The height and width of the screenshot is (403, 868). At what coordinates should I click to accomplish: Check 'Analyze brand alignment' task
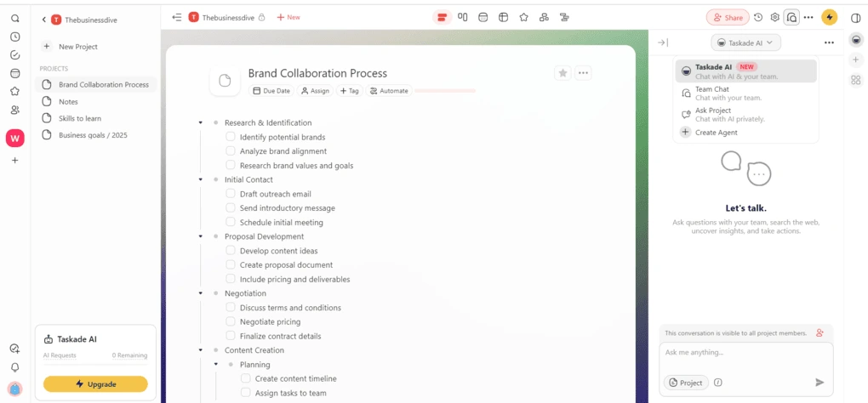pos(231,151)
